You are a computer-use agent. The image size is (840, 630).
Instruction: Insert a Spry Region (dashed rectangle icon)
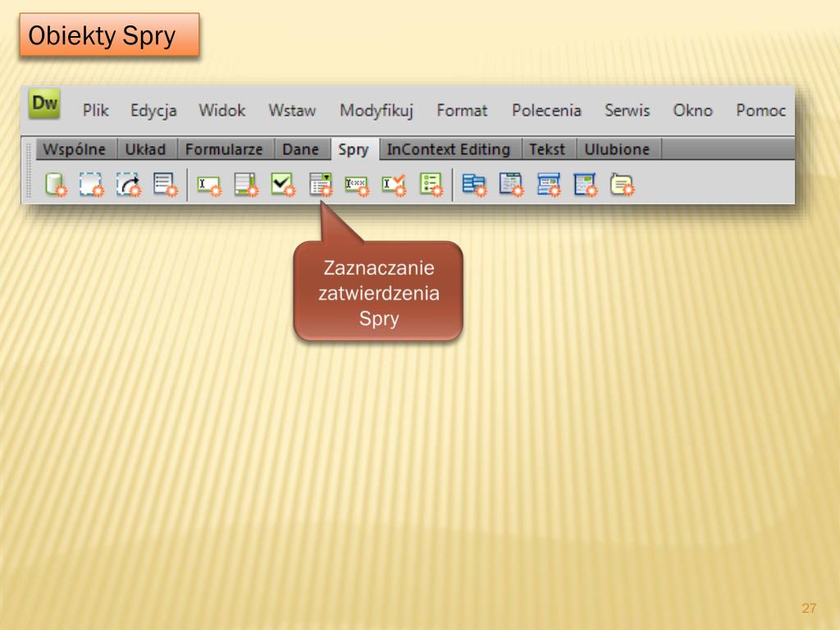91,185
